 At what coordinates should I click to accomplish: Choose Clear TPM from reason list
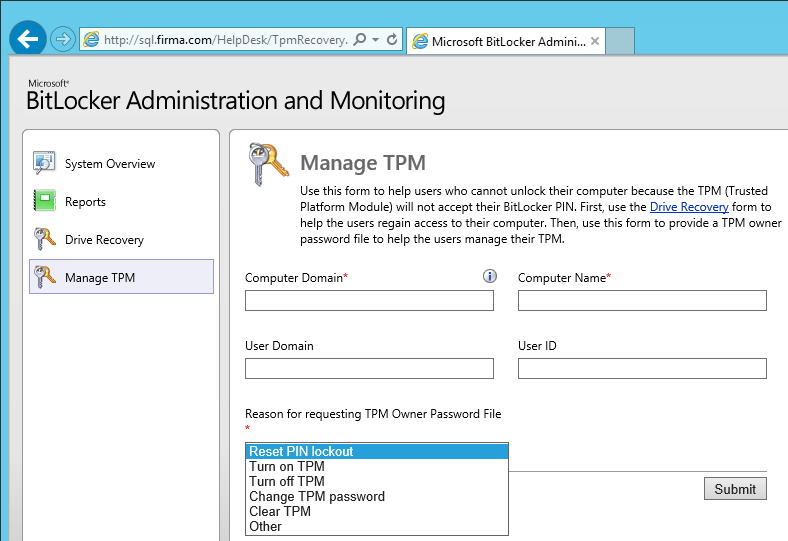pyautogui.click(x=377, y=511)
